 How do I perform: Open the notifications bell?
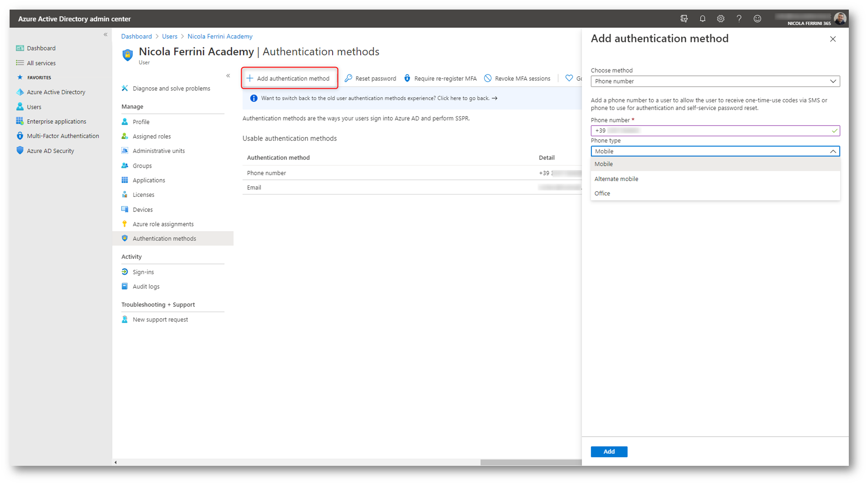coord(703,19)
